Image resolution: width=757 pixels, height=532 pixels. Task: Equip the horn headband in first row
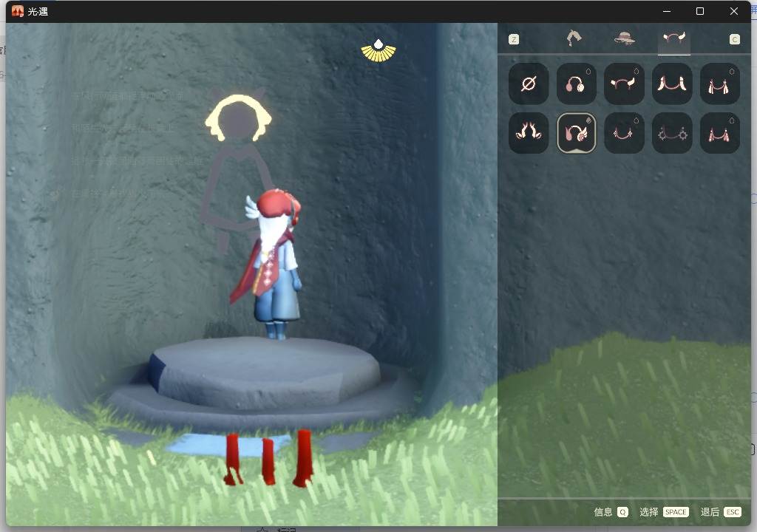point(624,84)
